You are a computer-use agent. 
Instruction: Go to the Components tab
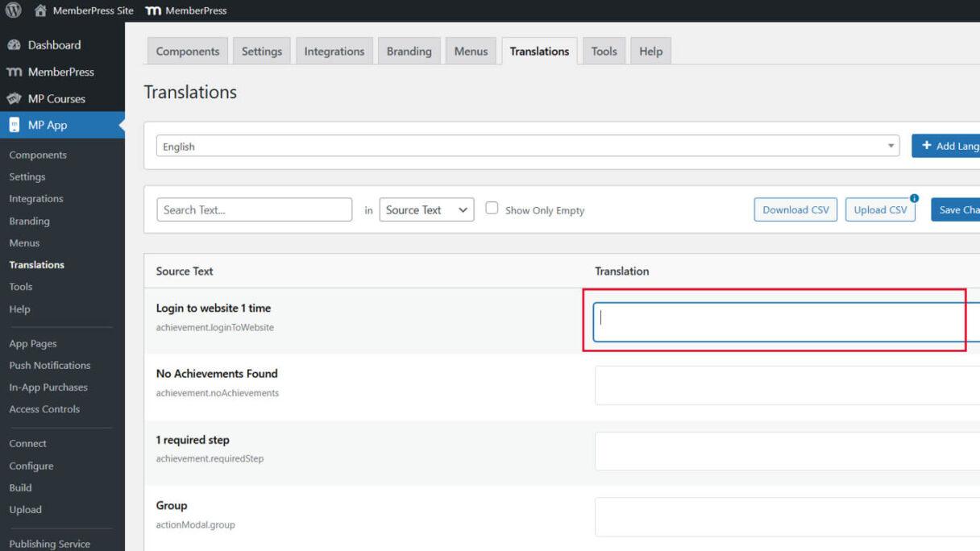[x=187, y=51]
